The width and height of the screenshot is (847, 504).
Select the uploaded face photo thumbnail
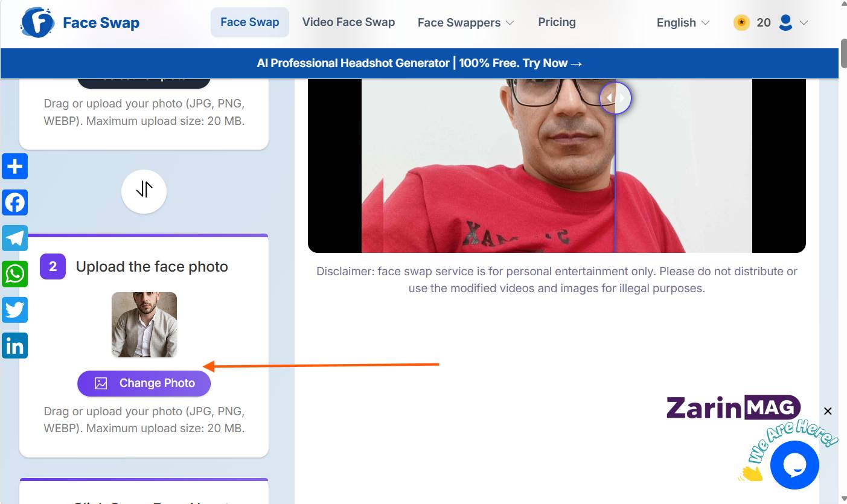144,325
